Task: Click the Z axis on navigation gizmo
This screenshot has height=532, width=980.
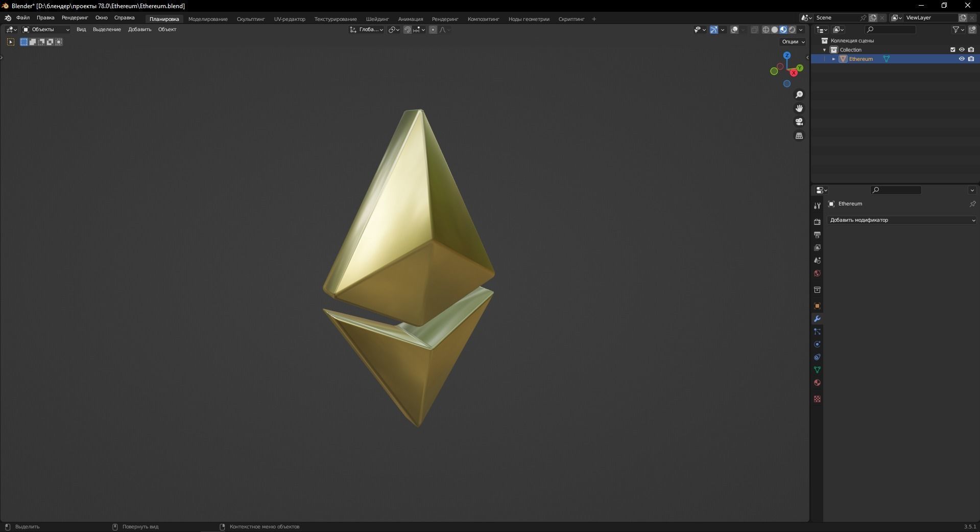Action: 787,55
